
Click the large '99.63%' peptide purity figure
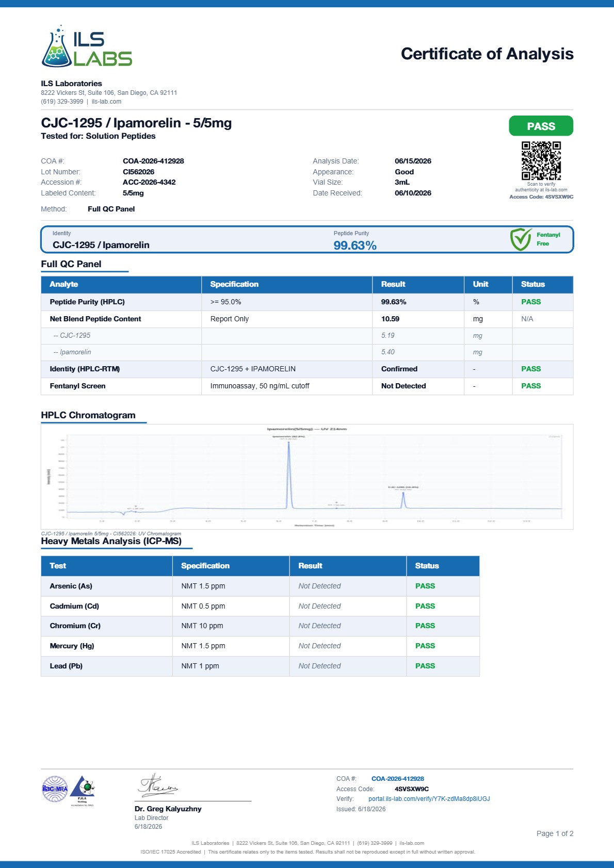[355, 245]
